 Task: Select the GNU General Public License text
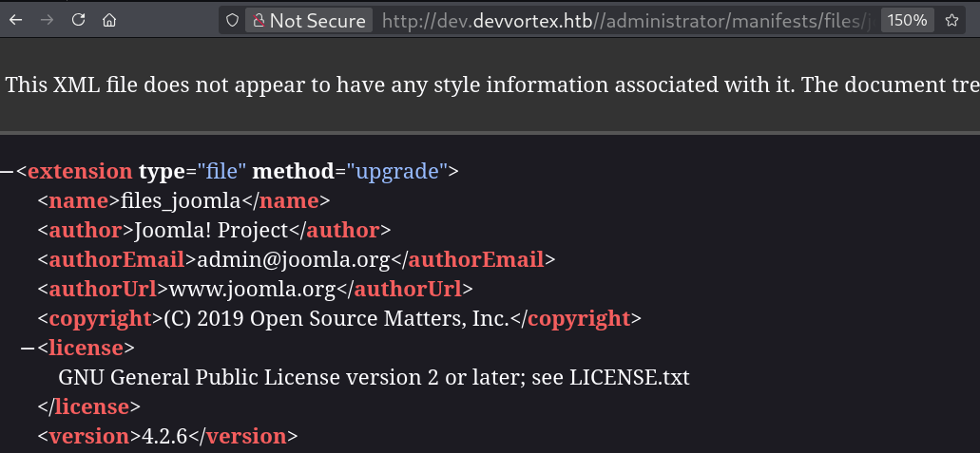374,377
